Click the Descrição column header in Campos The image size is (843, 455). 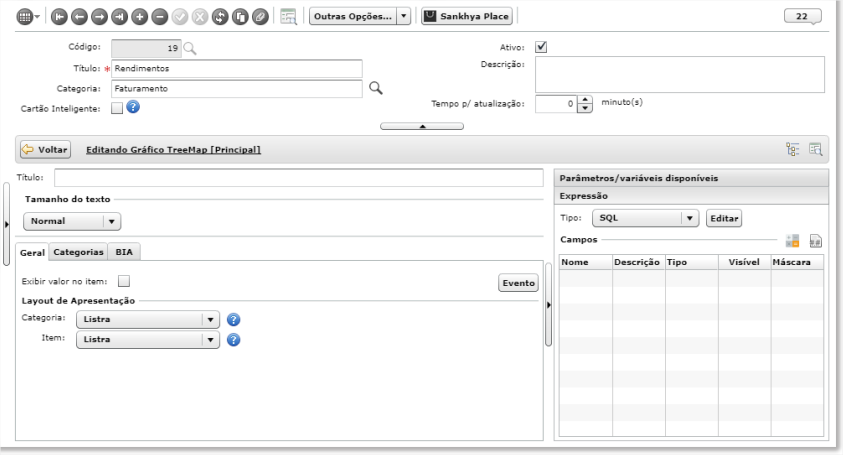coord(639,262)
